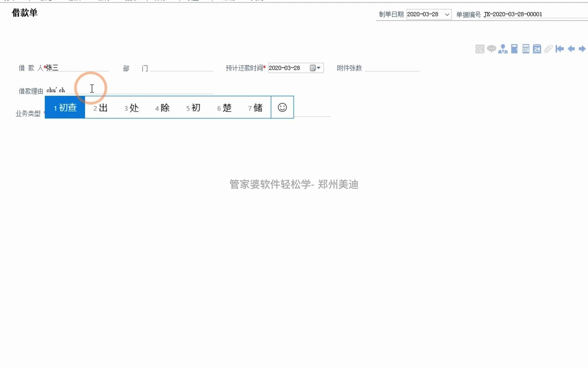Click the 业务类型 label
The height and width of the screenshot is (368, 588).
[28, 113]
